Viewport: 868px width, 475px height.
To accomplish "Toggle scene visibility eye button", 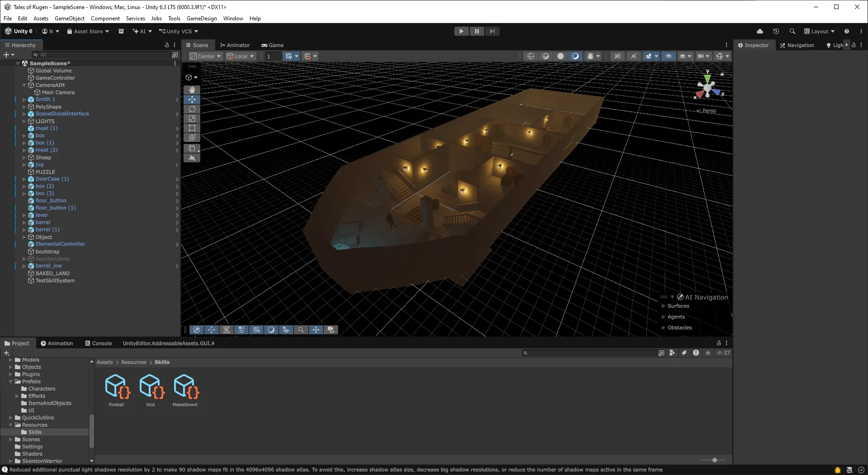I will pos(668,56).
